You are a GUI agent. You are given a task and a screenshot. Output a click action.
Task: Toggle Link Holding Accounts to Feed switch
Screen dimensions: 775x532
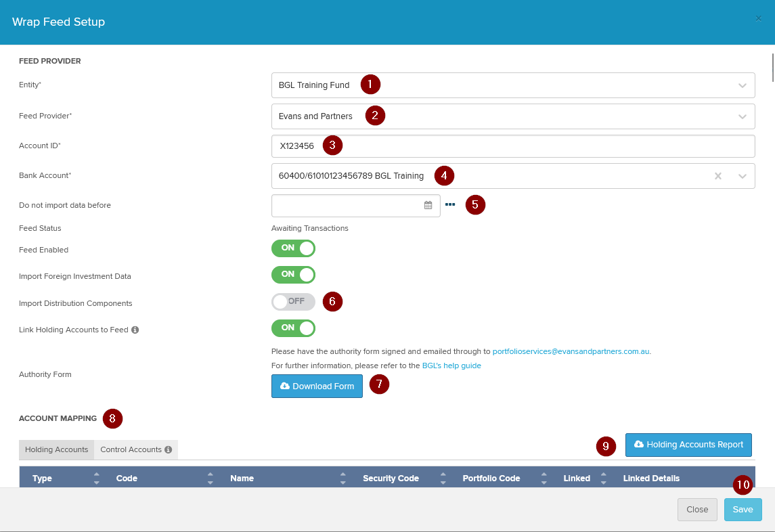293,328
